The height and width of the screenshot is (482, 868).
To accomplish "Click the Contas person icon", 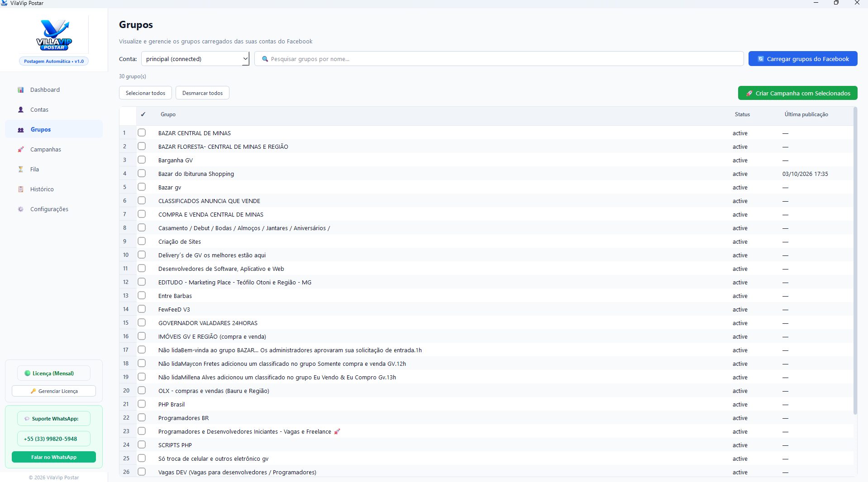I will pos(21,110).
